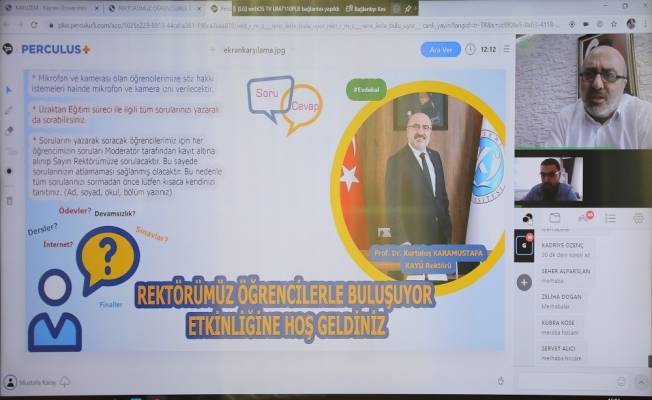
Task: Open the chat panel tab
Action: pos(528,218)
